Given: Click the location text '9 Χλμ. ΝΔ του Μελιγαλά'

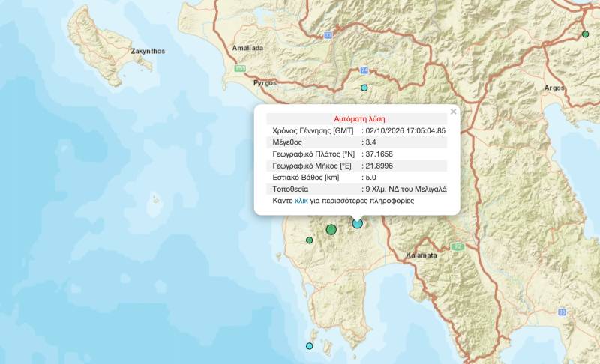Looking at the screenshot, I should (x=406, y=189).
